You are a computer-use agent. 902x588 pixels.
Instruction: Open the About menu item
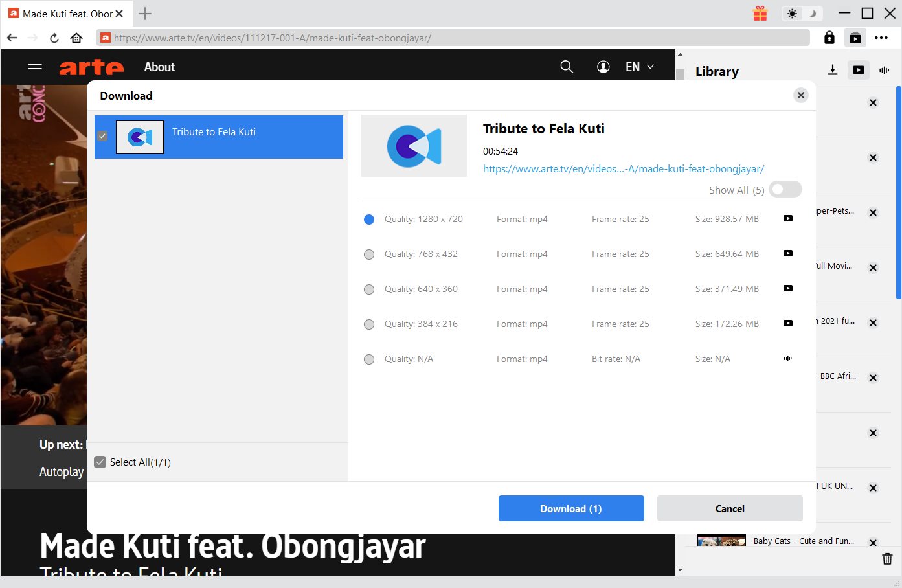[x=159, y=67]
